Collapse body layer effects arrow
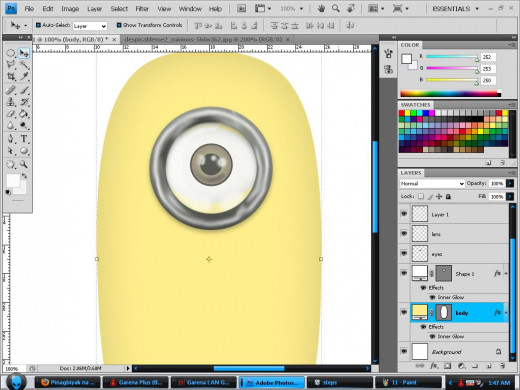The image size is (520, 390). click(506, 313)
